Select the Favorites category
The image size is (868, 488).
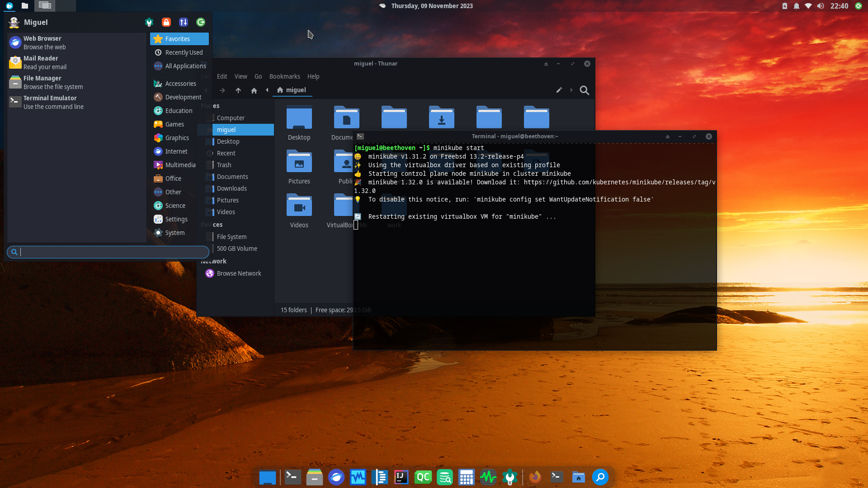(179, 39)
